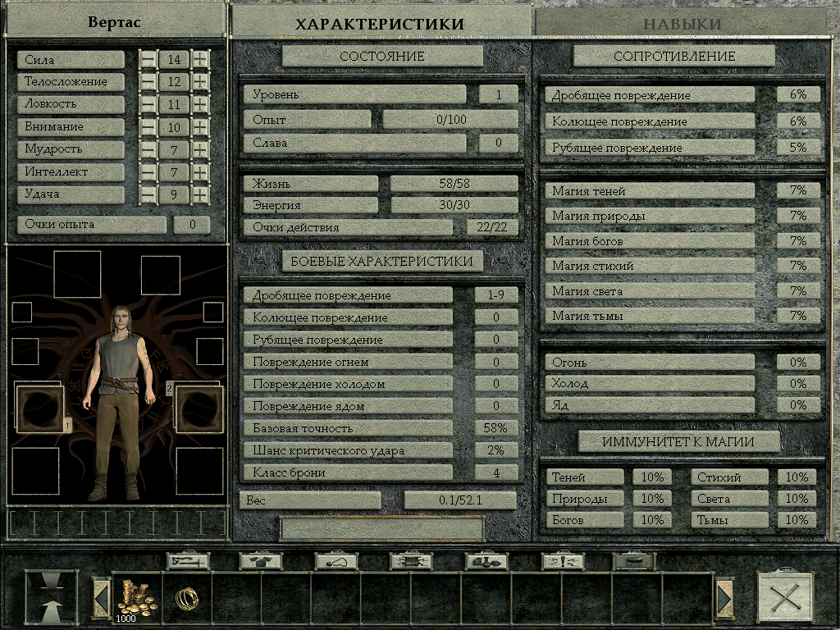Screen dimensions: 840x630
Task: Filter inventory by magic scroll icon
Action: click(411, 561)
